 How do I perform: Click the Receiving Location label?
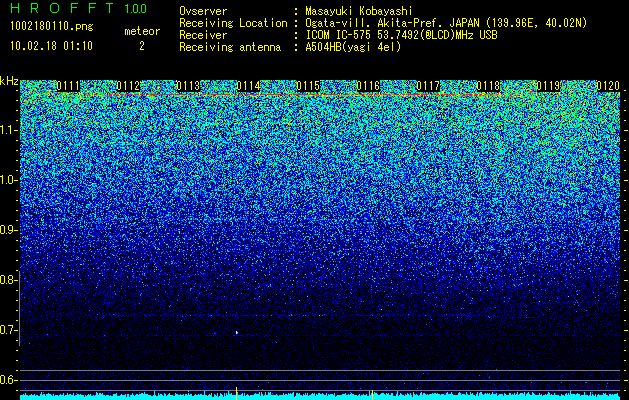click(233, 23)
